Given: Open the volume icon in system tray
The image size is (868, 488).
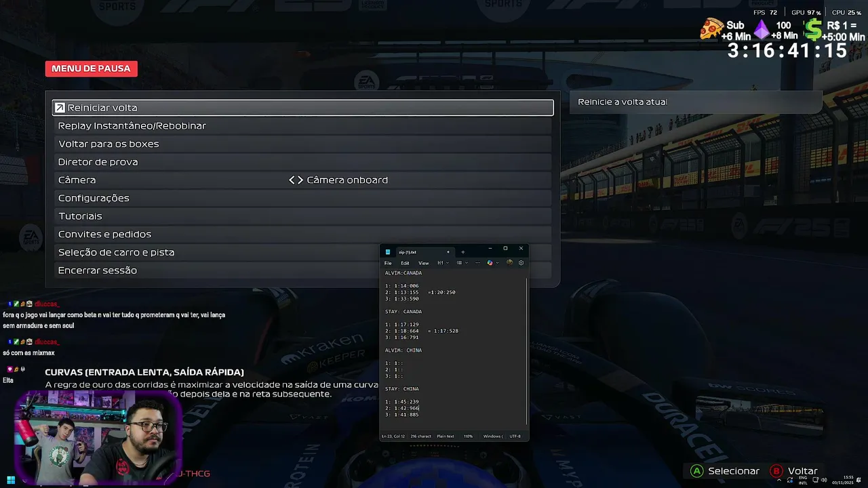Looking at the screenshot, I should click(824, 480).
